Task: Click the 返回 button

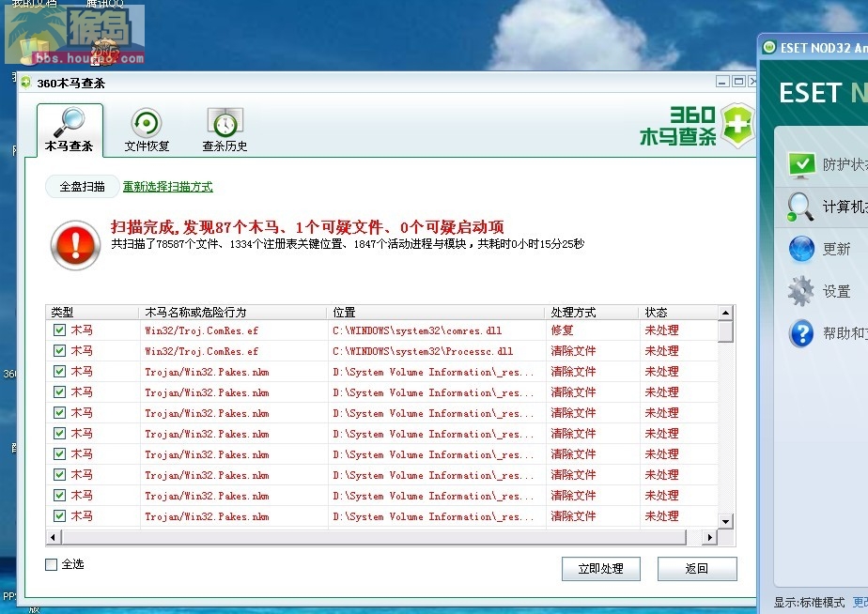Action: coord(697,569)
